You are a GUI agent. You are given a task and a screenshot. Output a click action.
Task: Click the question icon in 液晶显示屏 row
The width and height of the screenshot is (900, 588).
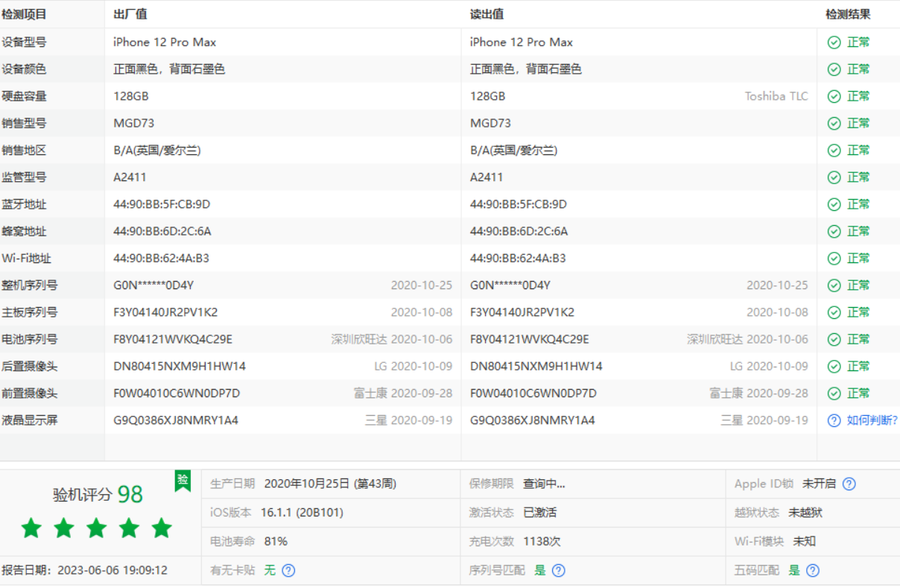click(834, 420)
